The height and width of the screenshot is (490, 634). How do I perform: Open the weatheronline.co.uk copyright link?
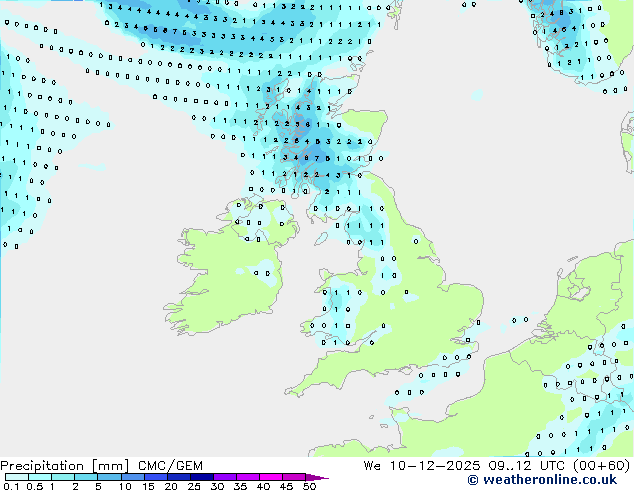pyautogui.click(x=542, y=480)
